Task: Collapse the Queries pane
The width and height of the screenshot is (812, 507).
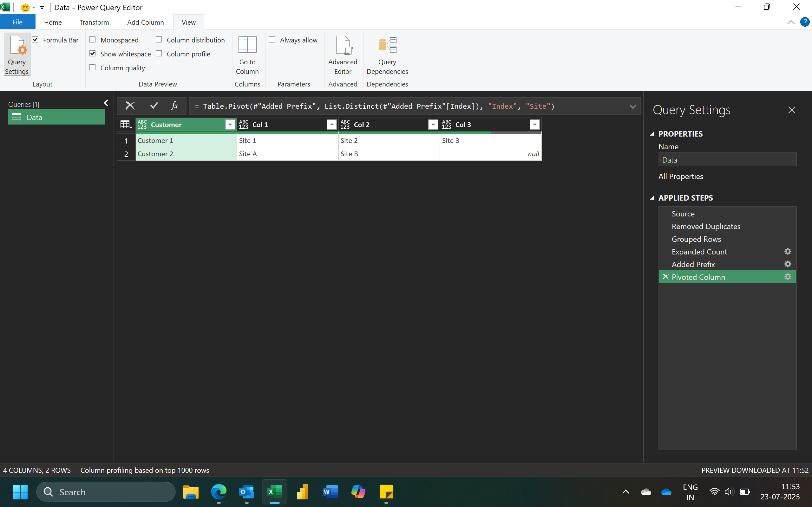Action: (106, 103)
